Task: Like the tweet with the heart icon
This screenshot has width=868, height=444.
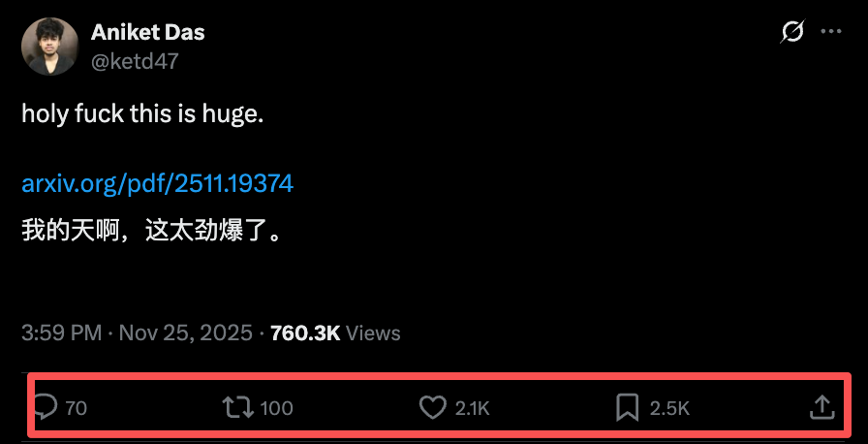Action: click(x=432, y=408)
